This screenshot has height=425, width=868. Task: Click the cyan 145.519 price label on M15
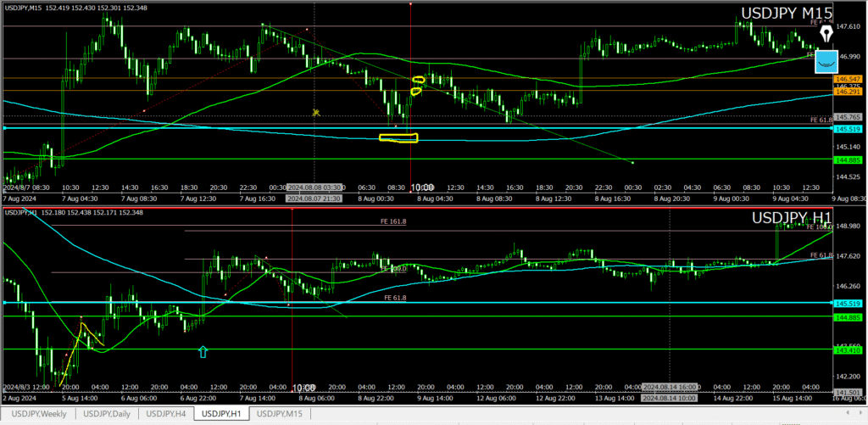pyautogui.click(x=849, y=129)
